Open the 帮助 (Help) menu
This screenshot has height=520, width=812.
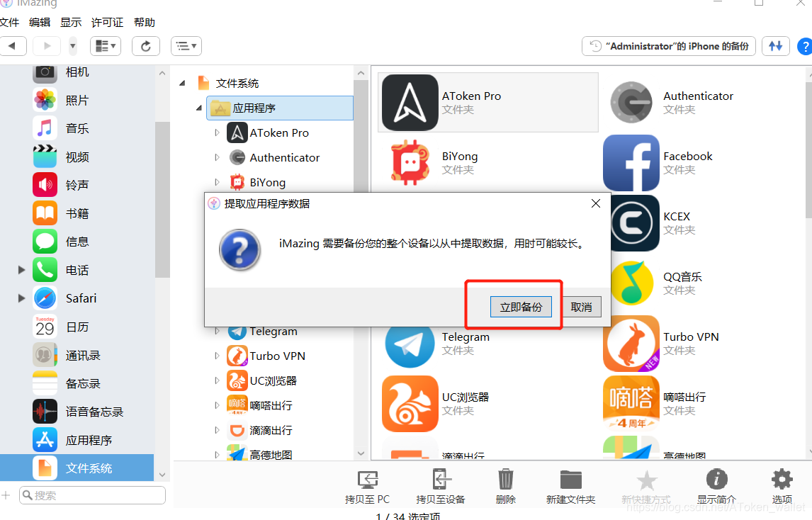pos(145,22)
